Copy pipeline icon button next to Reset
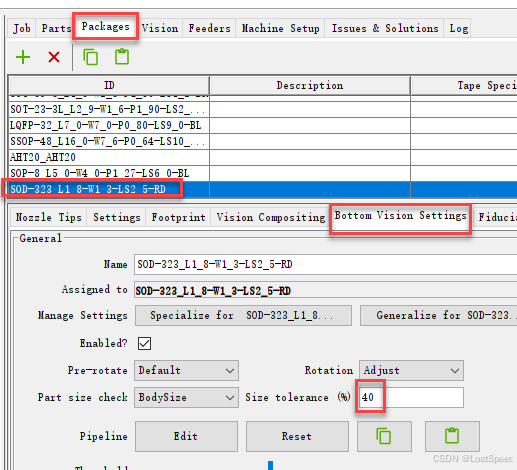Viewport: 517px width, 470px height. click(384, 436)
